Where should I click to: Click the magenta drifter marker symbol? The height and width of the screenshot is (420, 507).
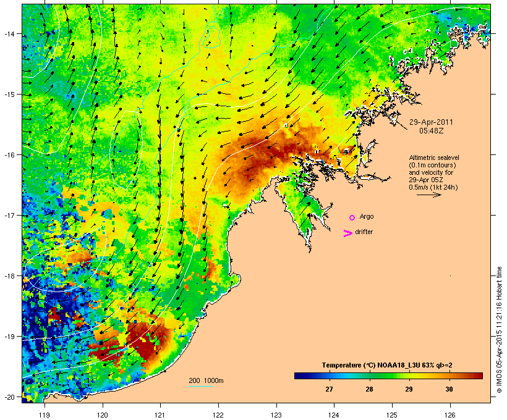(348, 233)
